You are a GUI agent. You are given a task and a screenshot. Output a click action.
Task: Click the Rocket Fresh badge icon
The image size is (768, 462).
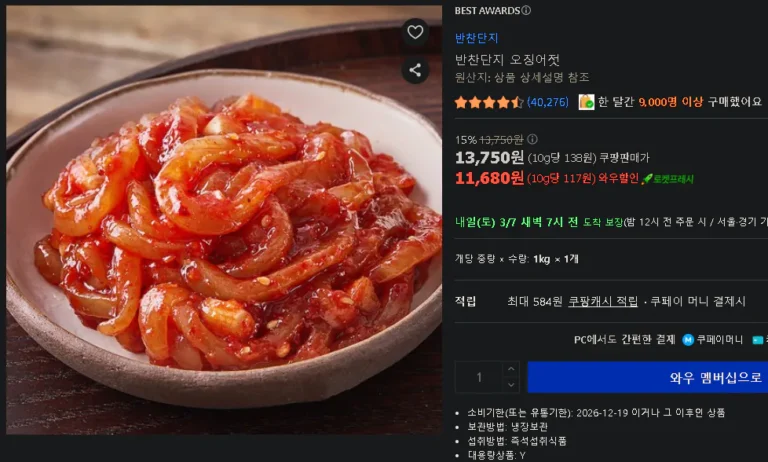pos(648,179)
